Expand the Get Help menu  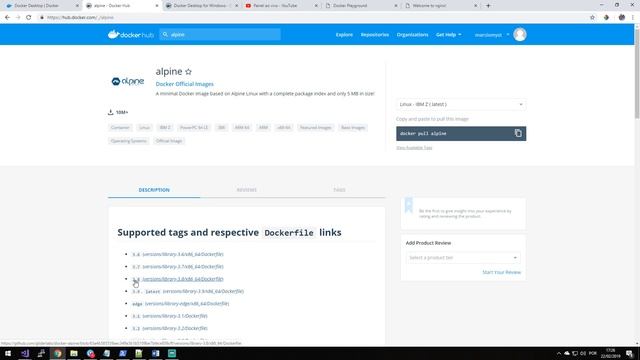pyautogui.click(x=448, y=35)
